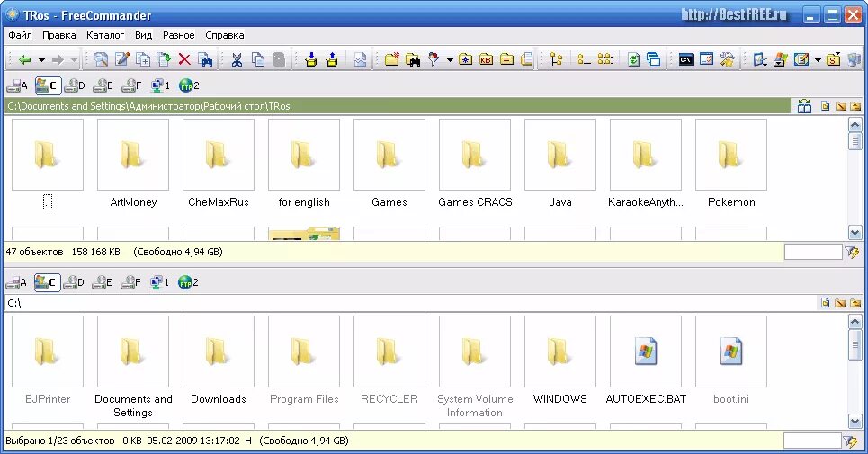
Task: Select drive D in the top panel
Action: coord(75,85)
